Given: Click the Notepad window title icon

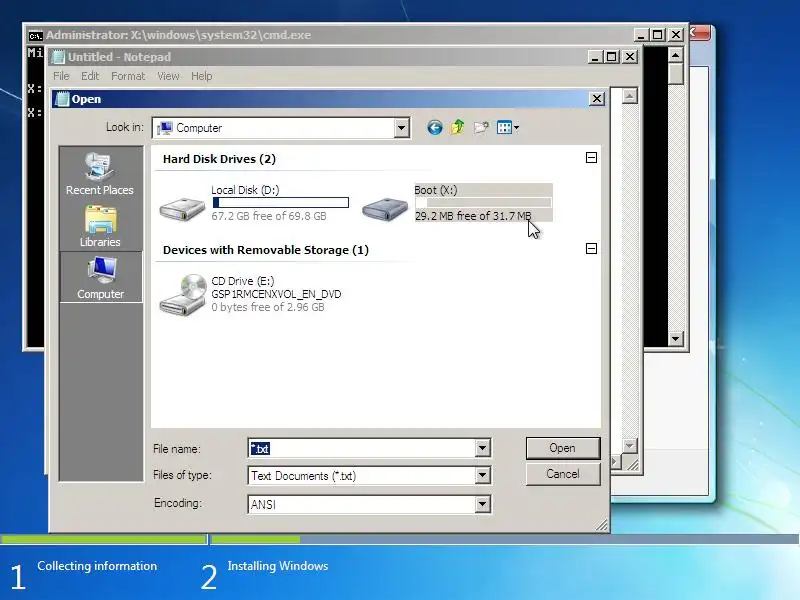Looking at the screenshot, I should tap(59, 57).
